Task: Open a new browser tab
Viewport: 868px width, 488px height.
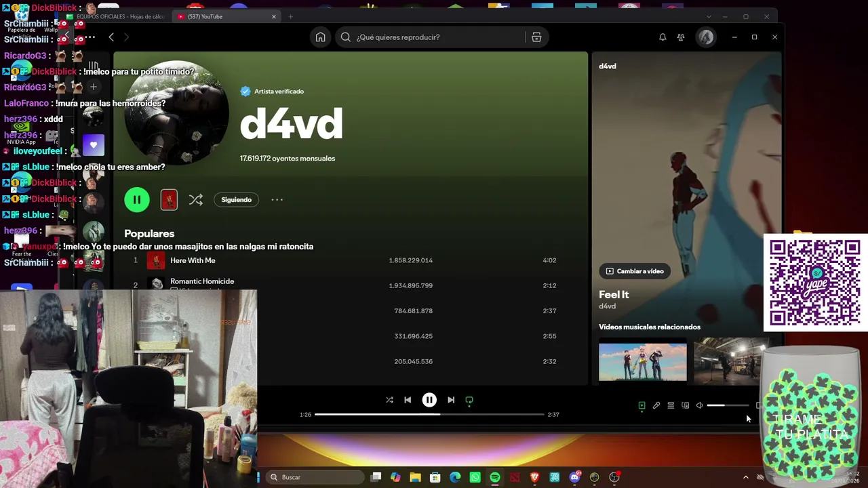Action: click(290, 16)
